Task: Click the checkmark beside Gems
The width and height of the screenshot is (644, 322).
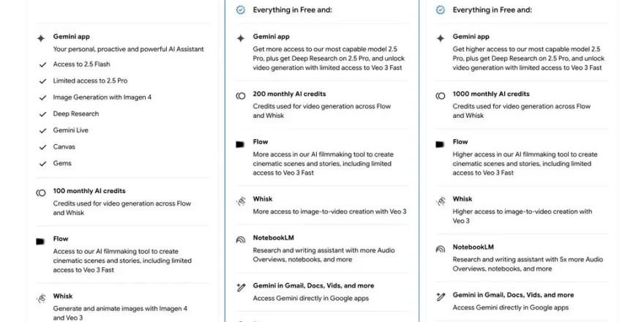Action: [42, 163]
